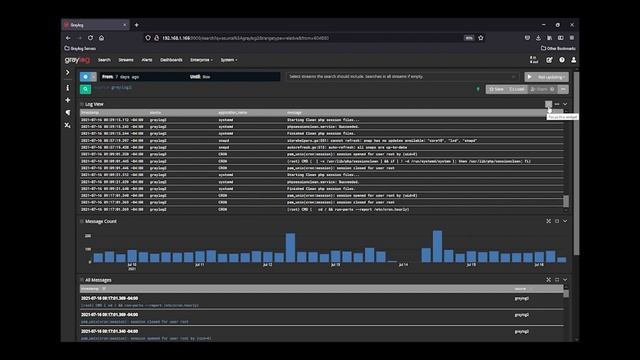Viewport: 640px width, 360px height.
Task: Click the Save search button
Action: pos(496,89)
